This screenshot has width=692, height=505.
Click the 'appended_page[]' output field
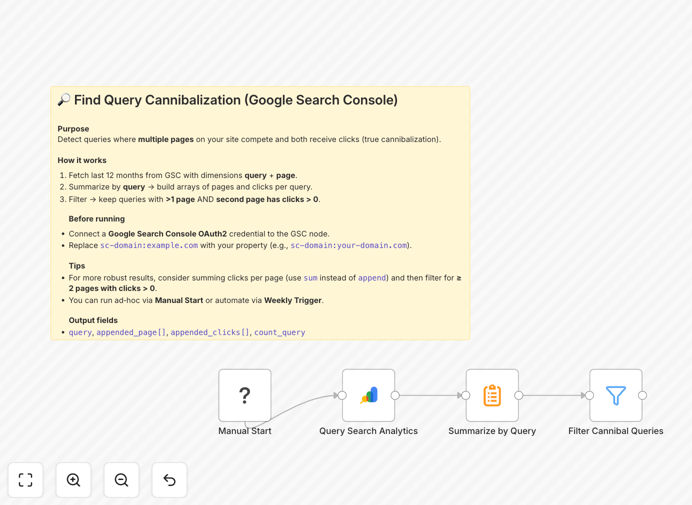point(132,332)
